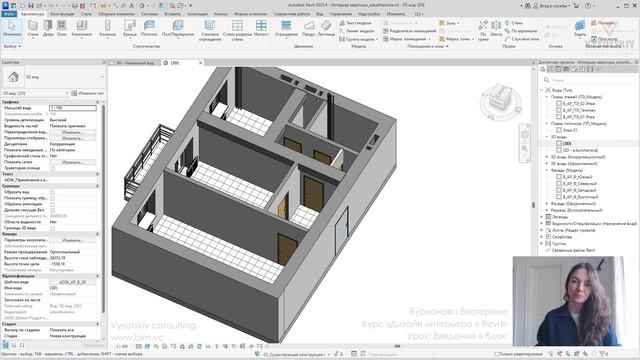Click Изменить button for Показать сетки
Image resolution: width=640 pixels, height=360 pixels.
73,162
